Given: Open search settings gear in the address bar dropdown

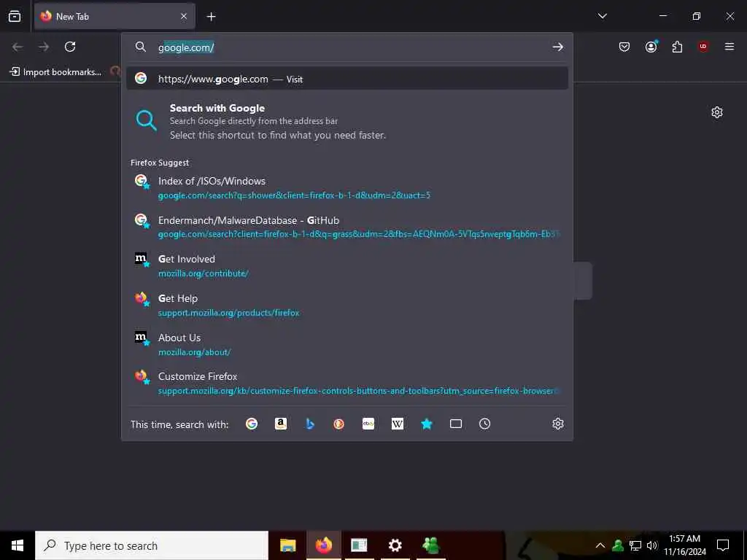Looking at the screenshot, I should click(558, 424).
